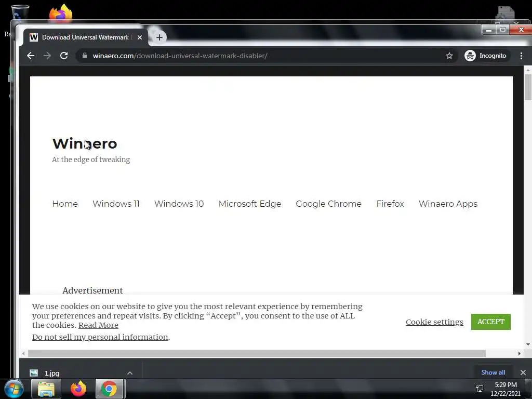Viewport: 532px width, 399px height.
Task: Minimize the Chrome window
Action: [488, 30]
